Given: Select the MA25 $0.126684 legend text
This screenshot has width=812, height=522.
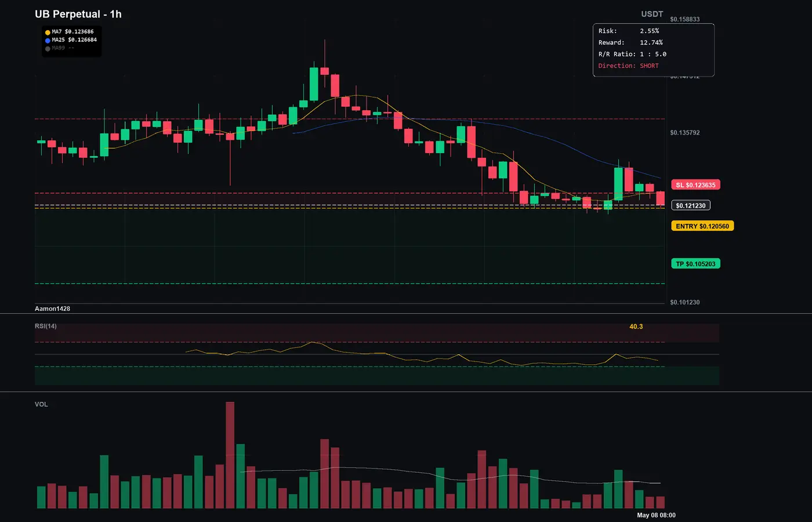Looking at the screenshot, I should coord(74,40).
